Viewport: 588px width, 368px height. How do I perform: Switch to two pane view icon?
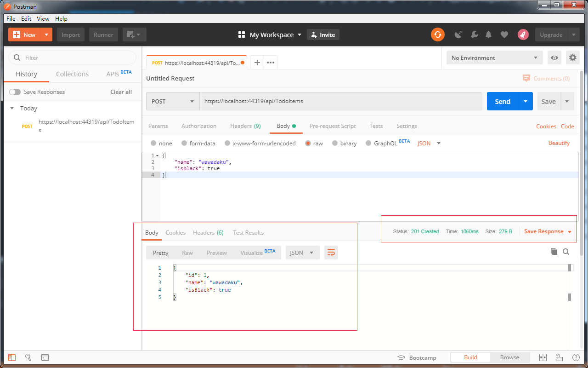(543, 357)
